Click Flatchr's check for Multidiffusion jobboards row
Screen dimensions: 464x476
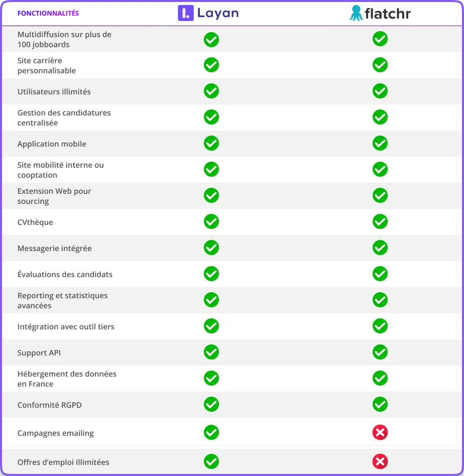click(380, 39)
